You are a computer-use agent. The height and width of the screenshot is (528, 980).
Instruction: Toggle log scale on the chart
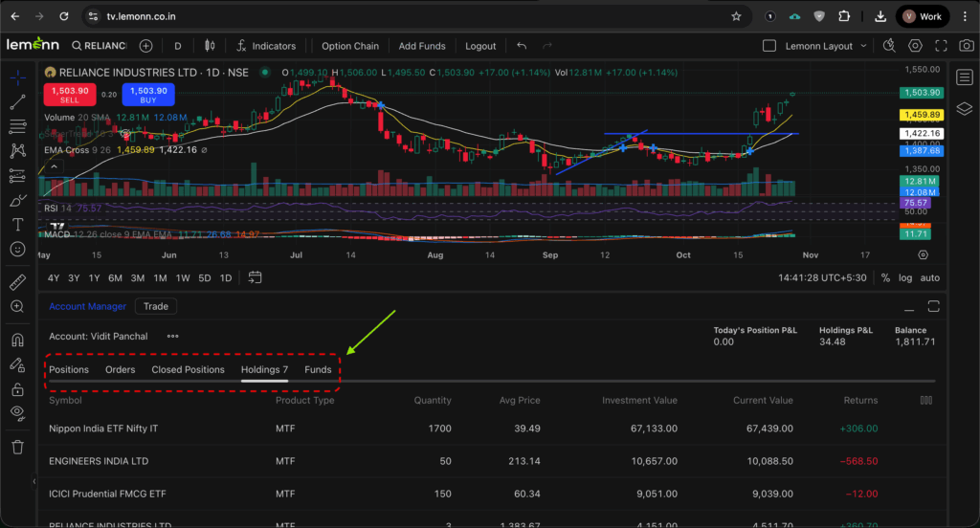[905, 278]
